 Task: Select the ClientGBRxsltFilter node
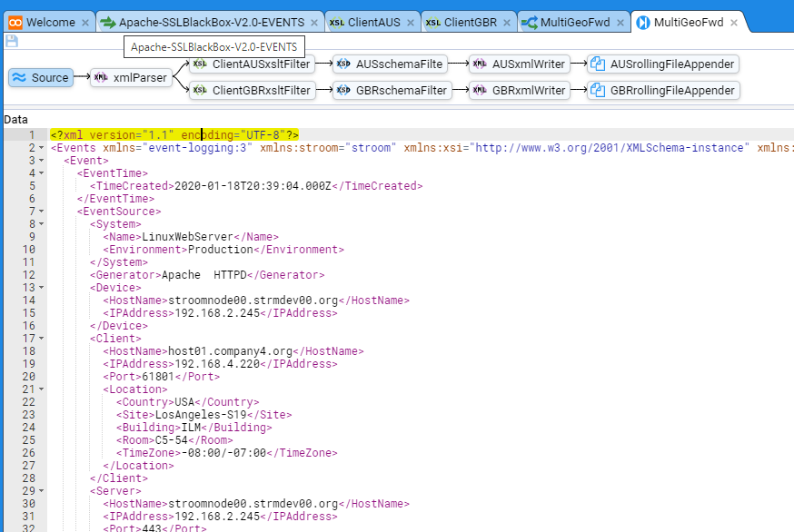coord(252,91)
